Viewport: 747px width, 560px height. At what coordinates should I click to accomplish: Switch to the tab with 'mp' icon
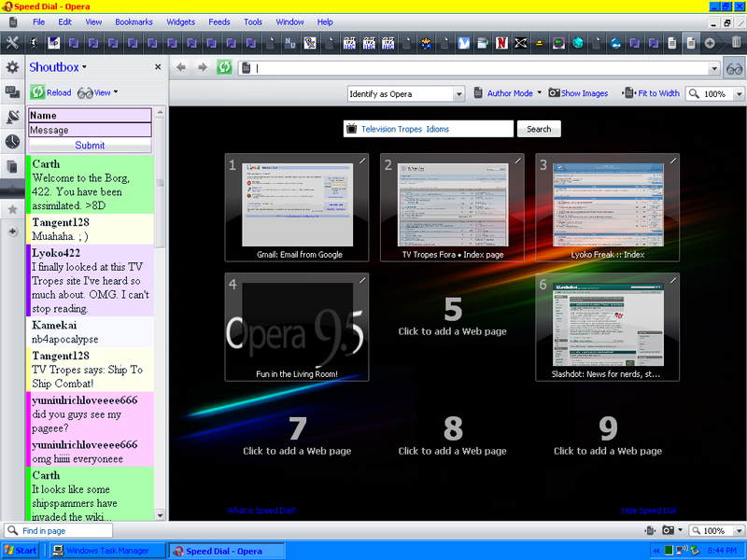coord(54,43)
